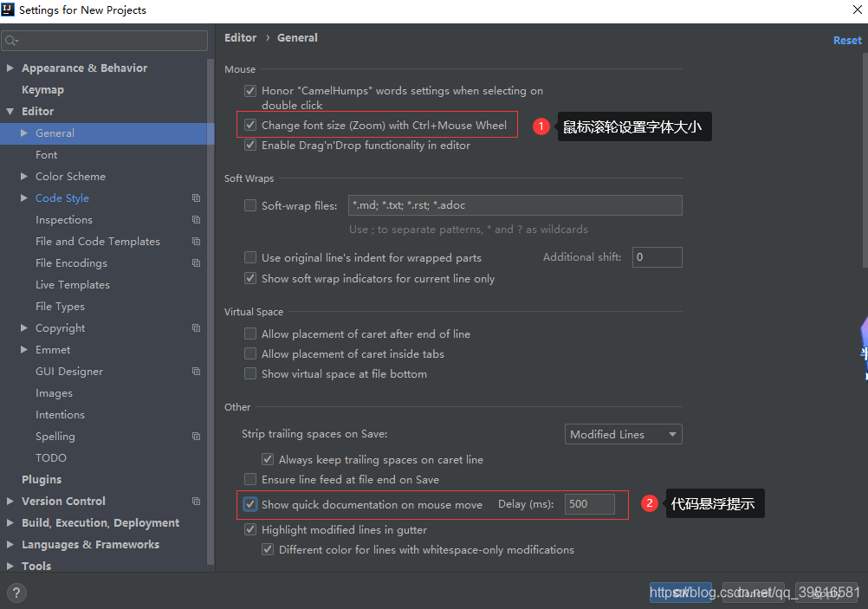Screen dimensions: 868x609
Task: Expand the Emmet arrow
Action: (23, 350)
